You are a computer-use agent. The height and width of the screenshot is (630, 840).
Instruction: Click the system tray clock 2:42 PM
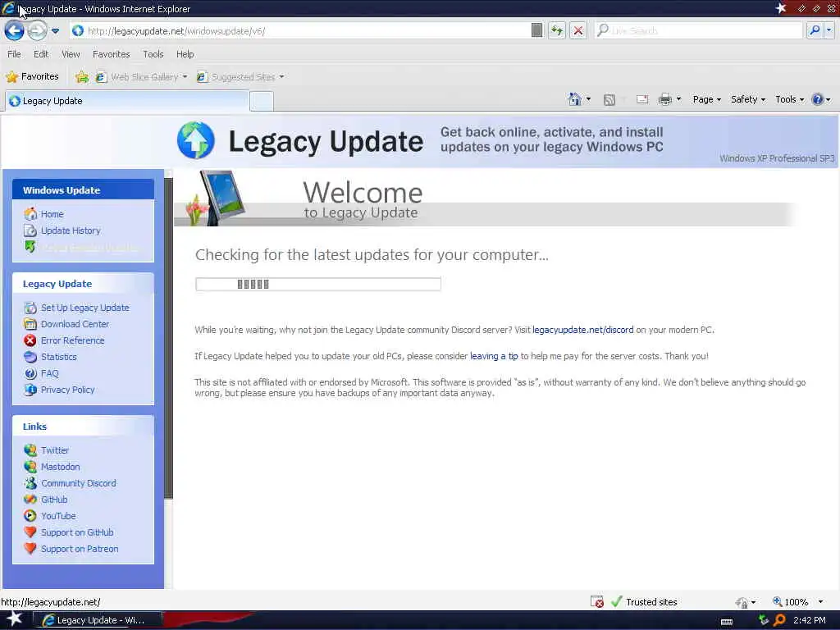tap(809, 620)
